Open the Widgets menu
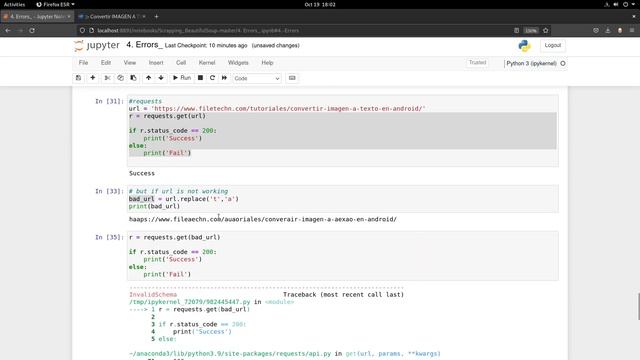The height and width of the screenshot is (360, 640). tap(238, 63)
